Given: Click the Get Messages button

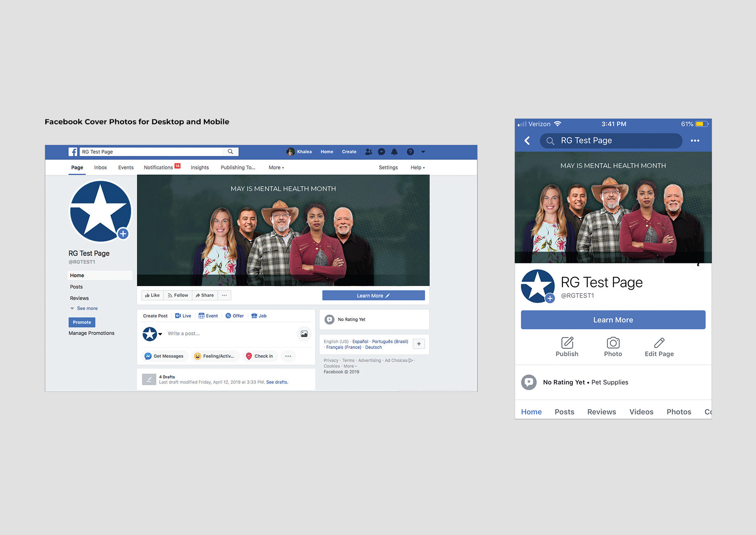Looking at the screenshot, I should pyautogui.click(x=165, y=356).
